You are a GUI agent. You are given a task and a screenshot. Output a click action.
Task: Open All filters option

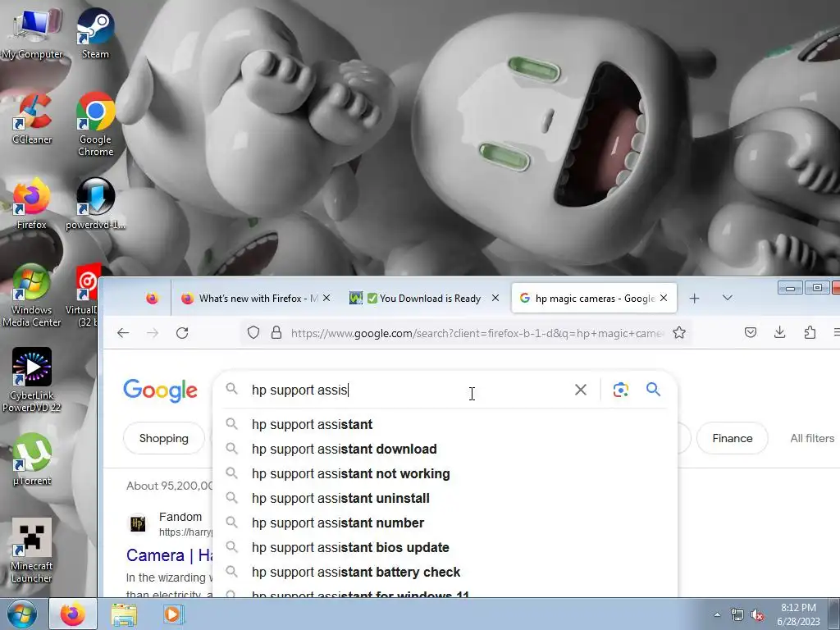coord(812,438)
